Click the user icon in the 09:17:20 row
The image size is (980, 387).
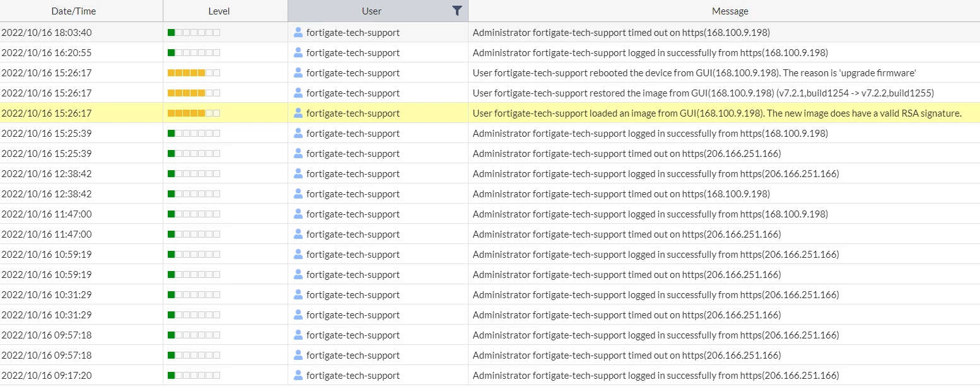tap(298, 375)
